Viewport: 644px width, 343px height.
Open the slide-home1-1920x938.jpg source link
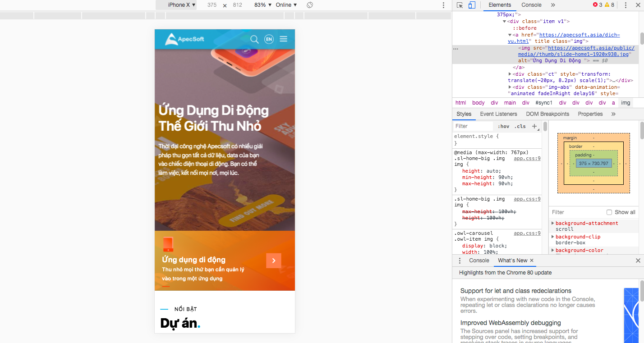tap(576, 51)
